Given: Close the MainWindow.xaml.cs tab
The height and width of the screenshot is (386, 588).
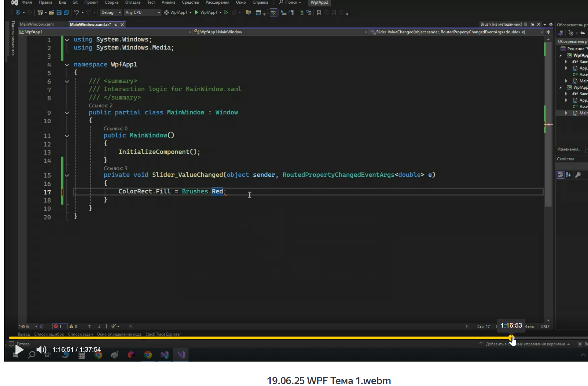Looking at the screenshot, I should pos(122,24).
